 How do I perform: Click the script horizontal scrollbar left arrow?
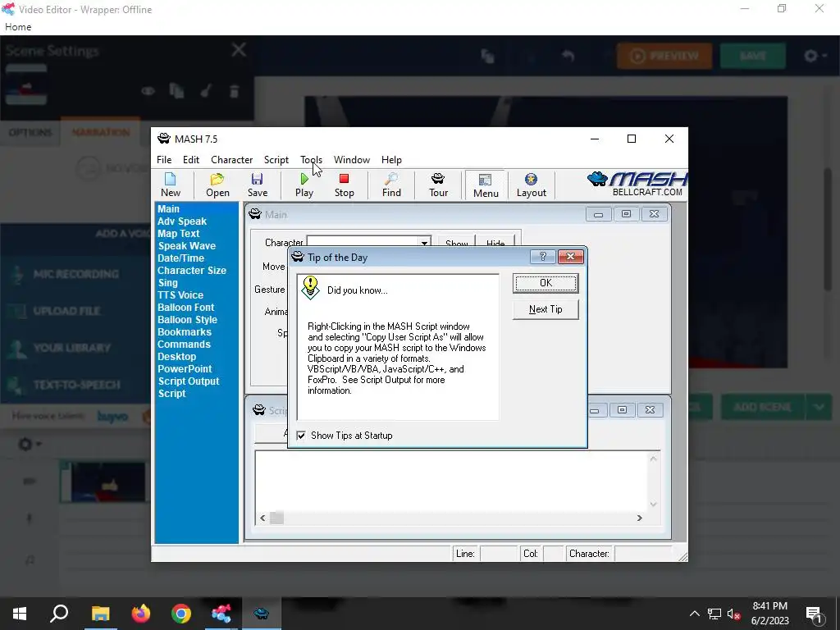[262, 518]
